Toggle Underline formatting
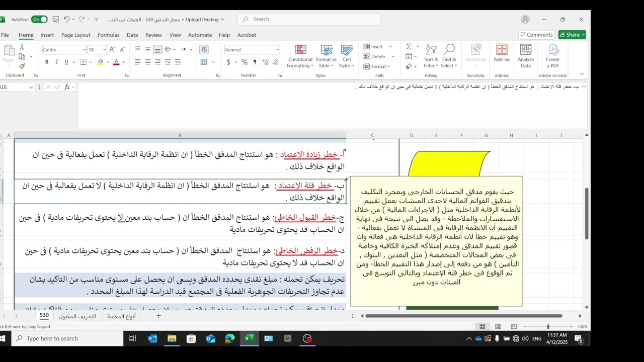 [x=66, y=62]
